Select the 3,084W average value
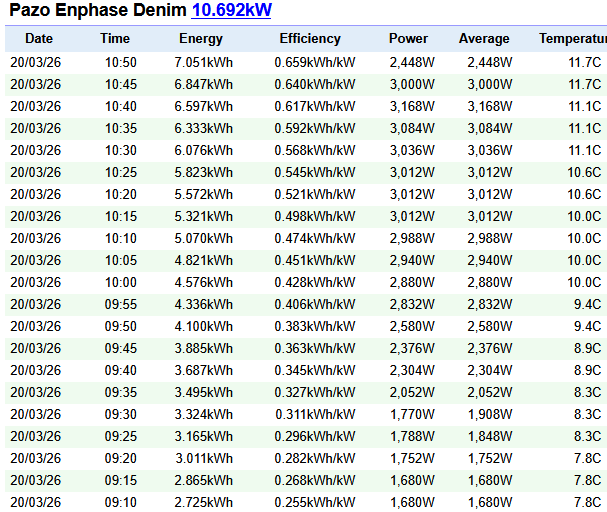The image size is (607, 512). (490, 128)
